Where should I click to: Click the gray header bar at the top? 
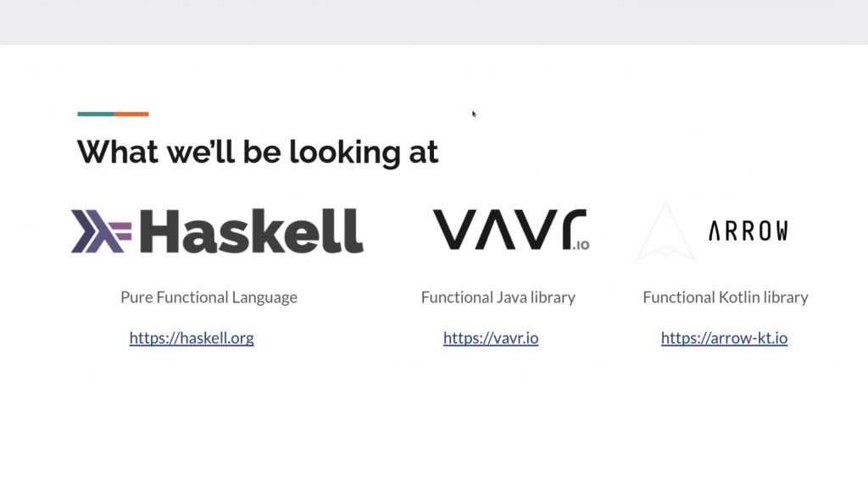click(434, 22)
